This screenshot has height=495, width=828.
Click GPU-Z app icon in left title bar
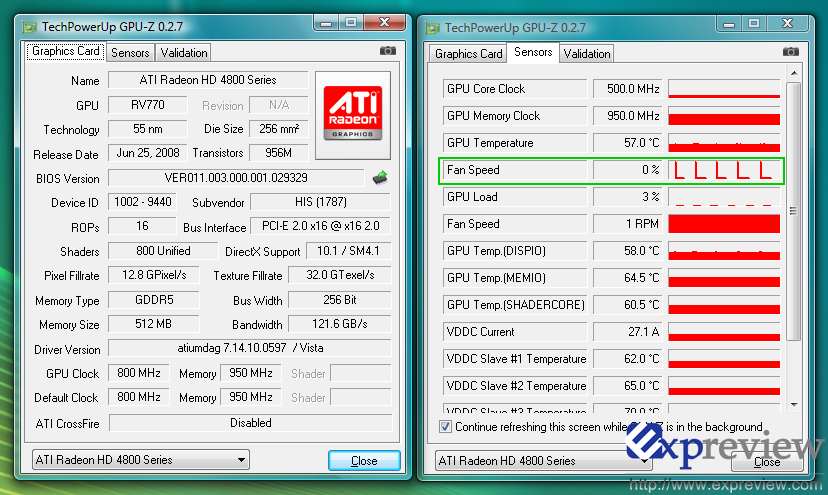[30, 26]
